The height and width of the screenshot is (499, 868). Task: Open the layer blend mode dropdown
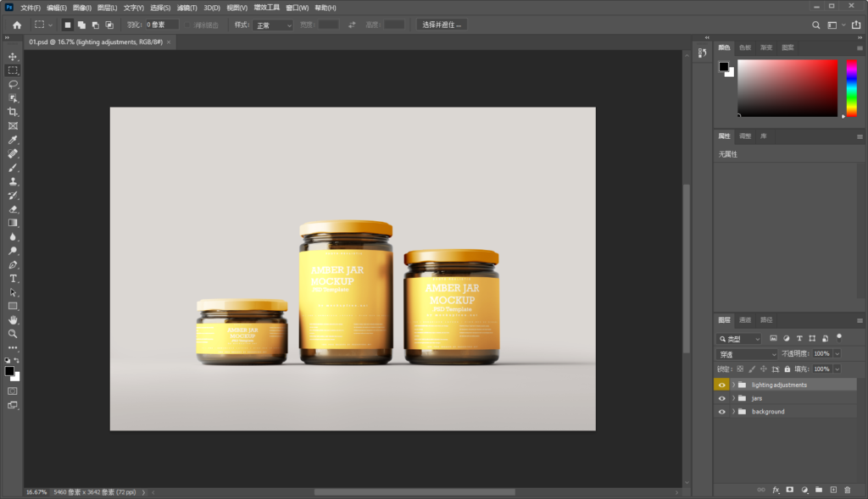point(748,354)
